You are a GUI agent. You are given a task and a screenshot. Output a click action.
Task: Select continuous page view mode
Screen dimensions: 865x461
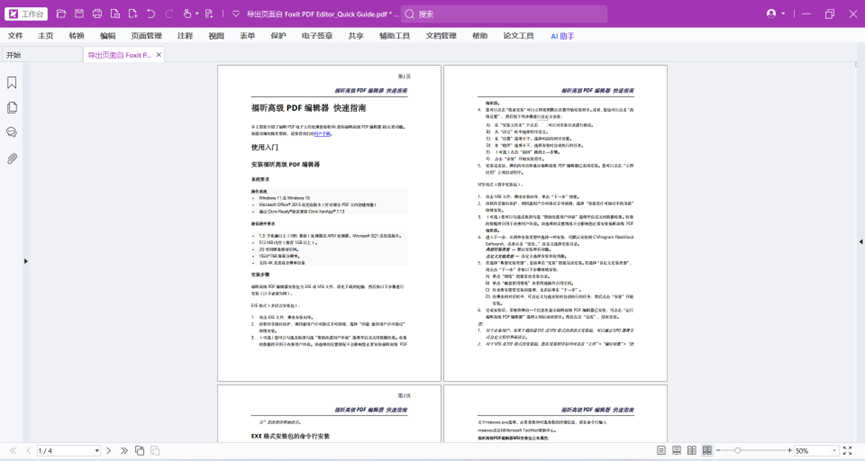pos(676,451)
